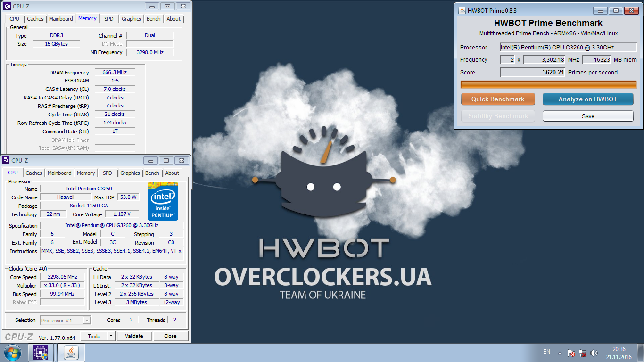Click NB Frequency value 3298.0 MHz
Image resolution: width=644 pixels, height=362 pixels.
pos(150,52)
